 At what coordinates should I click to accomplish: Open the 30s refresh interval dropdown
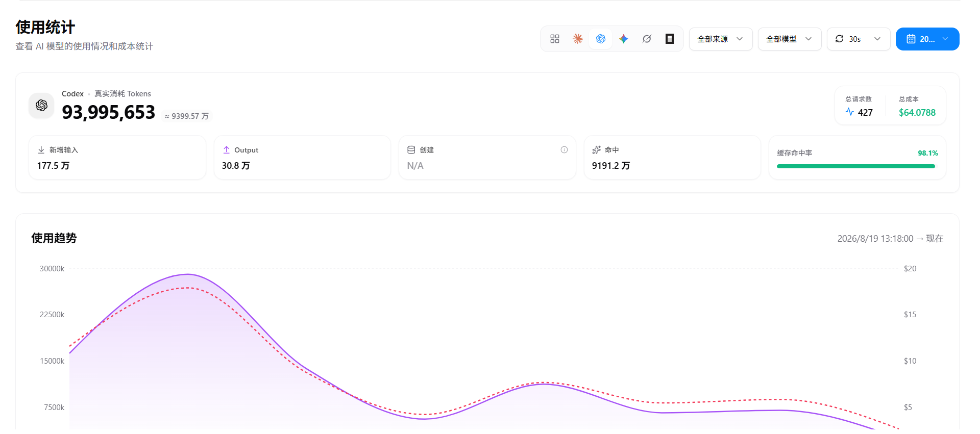coord(859,39)
